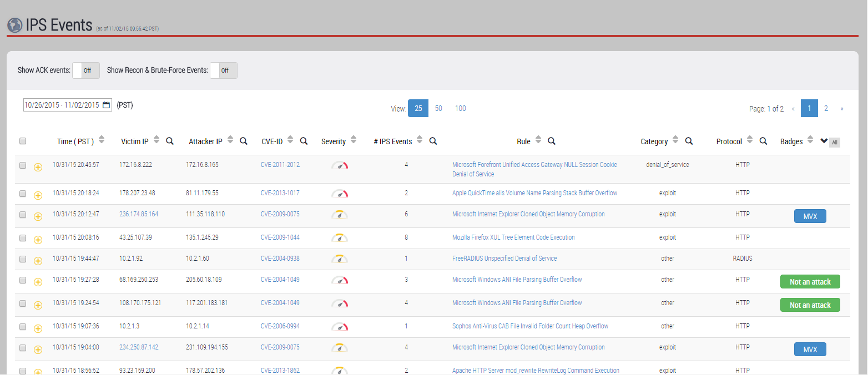Select checkbox for 10/31/15 19:44:47 event
Screen dimensions: 868x375
tap(23, 259)
